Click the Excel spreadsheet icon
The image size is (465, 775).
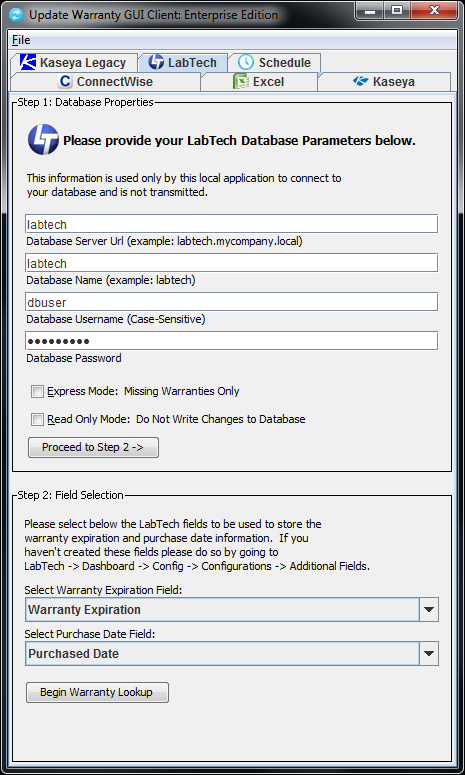pyautogui.click(x=240, y=82)
